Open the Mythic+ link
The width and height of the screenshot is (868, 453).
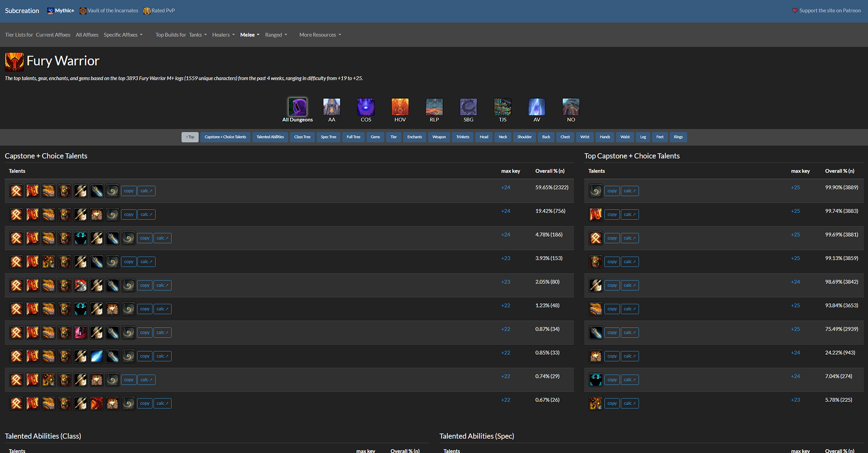point(61,11)
